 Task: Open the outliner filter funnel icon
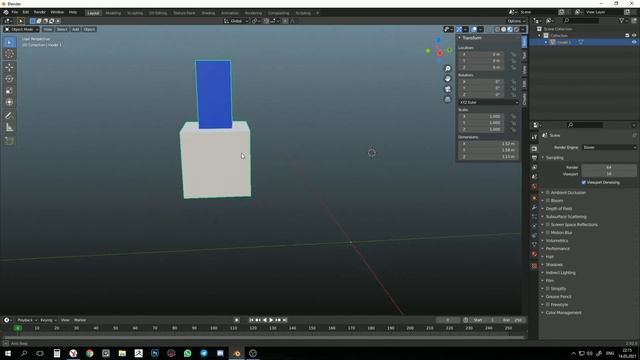[621, 20]
